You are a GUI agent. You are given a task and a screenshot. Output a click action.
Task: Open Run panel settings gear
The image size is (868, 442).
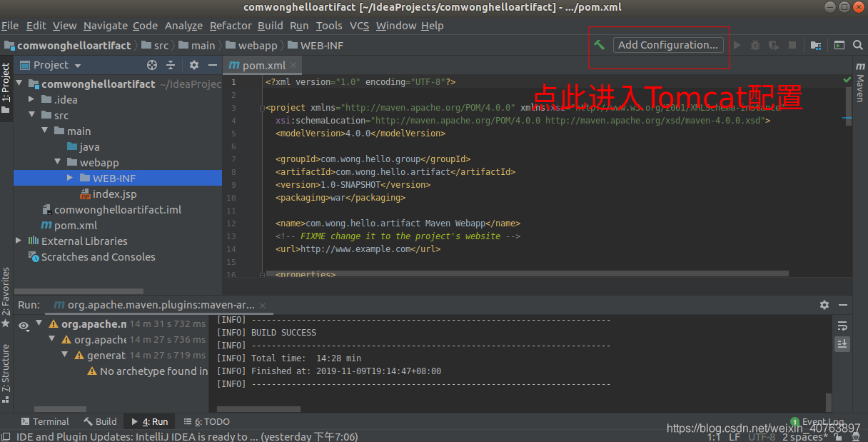824,305
